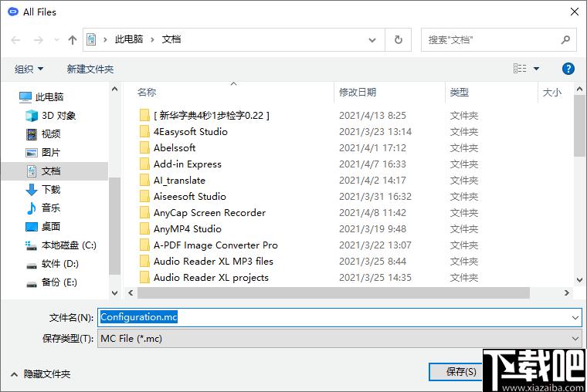Refresh the current folder
Image resolution: width=587 pixels, height=392 pixels.
[x=399, y=39]
